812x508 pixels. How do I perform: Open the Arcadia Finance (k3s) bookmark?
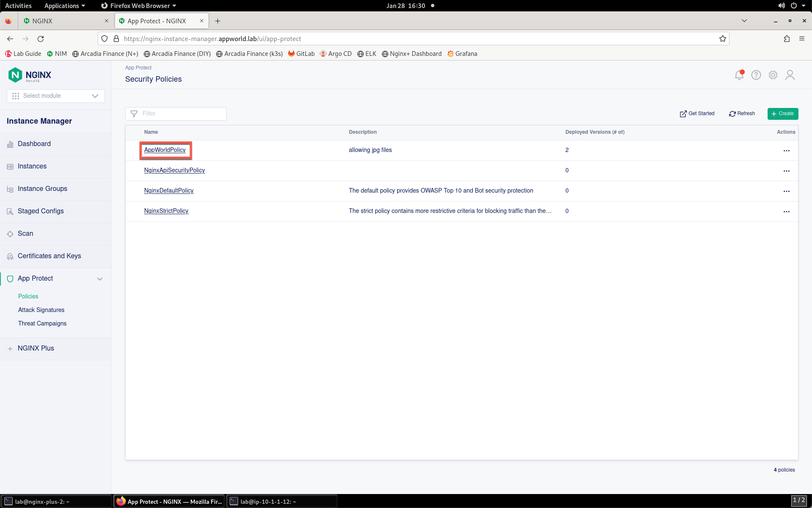point(249,54)
